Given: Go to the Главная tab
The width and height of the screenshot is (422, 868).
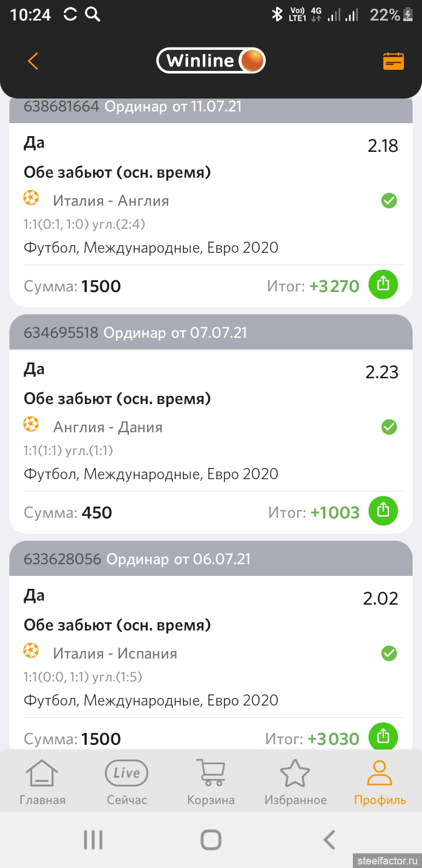Looking at the screenshot, I should pos(42,782).
